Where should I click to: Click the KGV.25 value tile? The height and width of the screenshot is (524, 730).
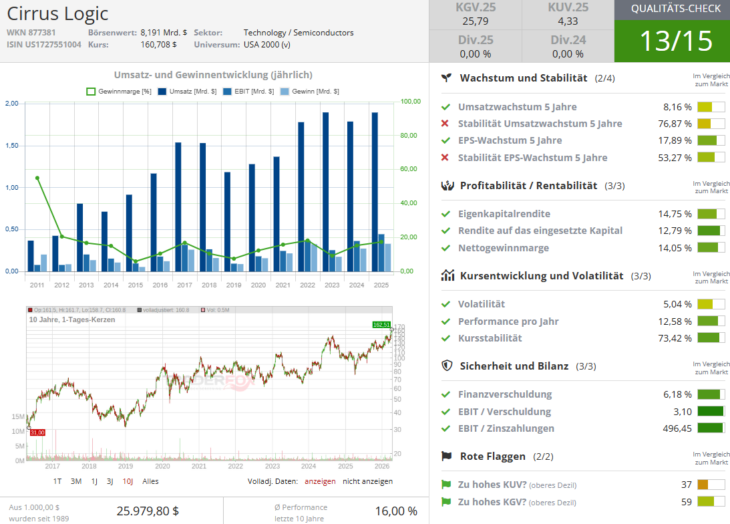[x=475, y=15]
